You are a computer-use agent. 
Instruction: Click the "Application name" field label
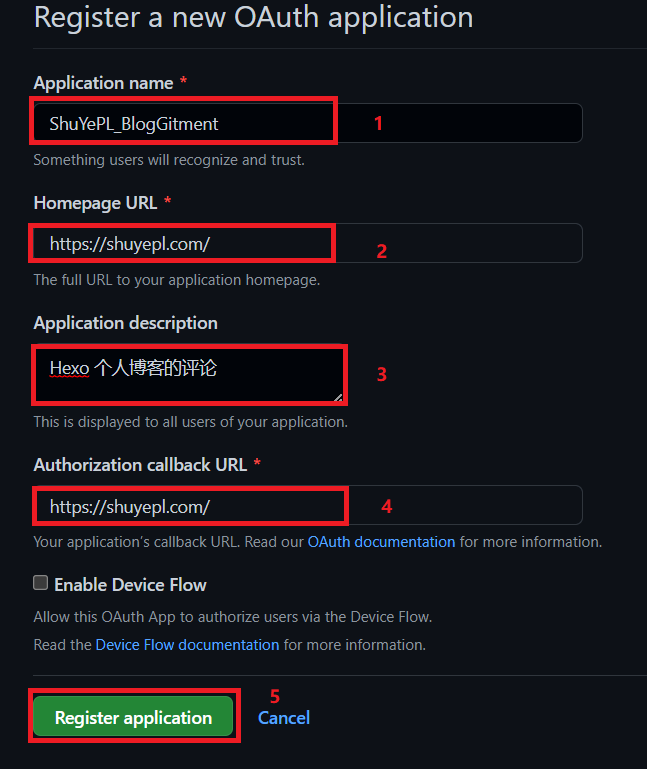point(103,83)
